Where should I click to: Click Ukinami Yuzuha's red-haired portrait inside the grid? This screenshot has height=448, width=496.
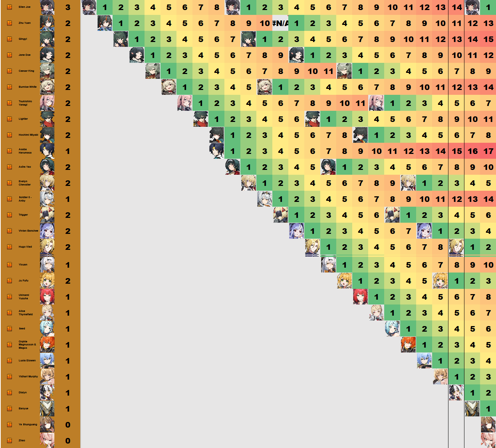point(360,297)
